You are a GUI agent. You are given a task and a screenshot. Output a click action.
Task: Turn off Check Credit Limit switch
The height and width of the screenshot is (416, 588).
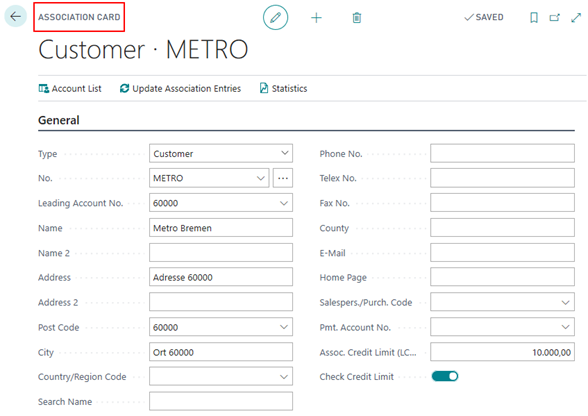click(445, 376)
